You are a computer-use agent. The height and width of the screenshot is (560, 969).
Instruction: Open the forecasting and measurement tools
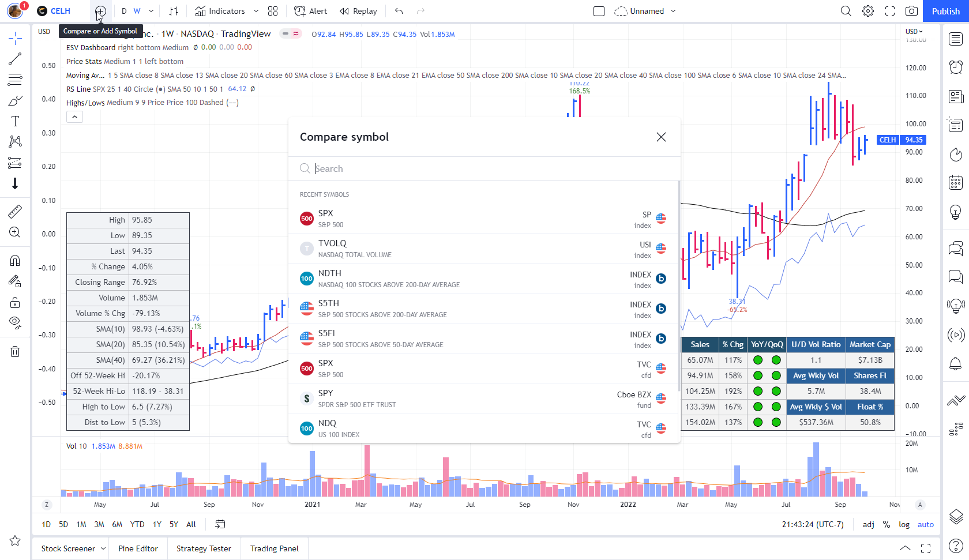point(15,163)
